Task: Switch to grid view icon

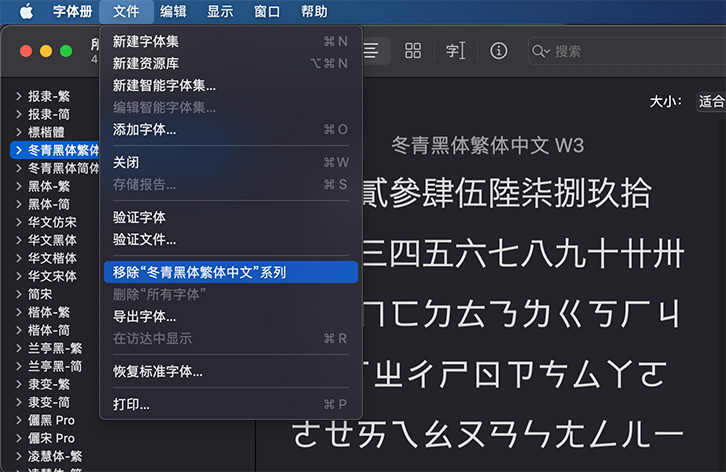Action: [x=413, y=50]
